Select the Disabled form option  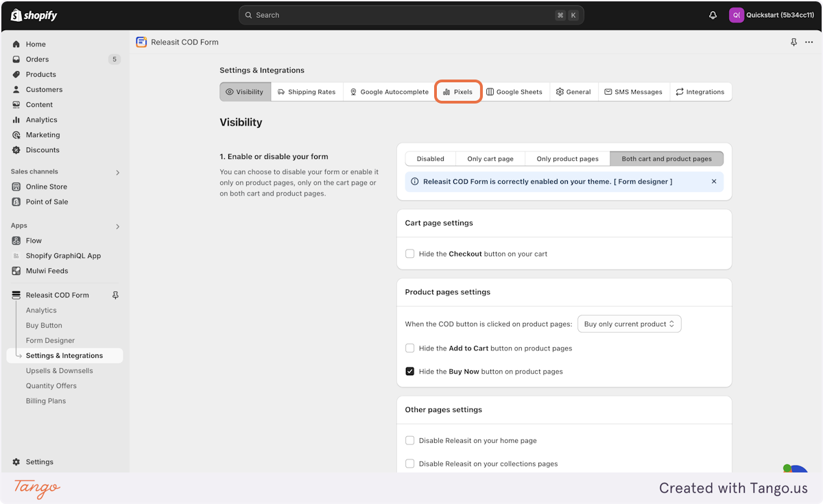[x=431, y=159]
